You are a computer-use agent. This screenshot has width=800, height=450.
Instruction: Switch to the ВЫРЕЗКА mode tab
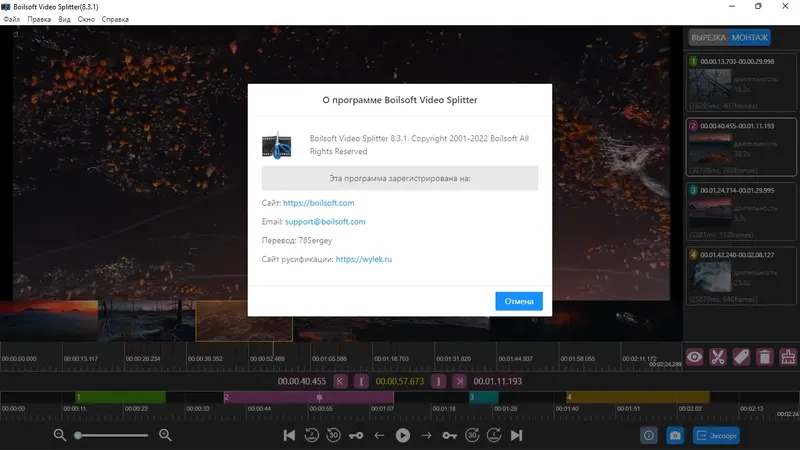pyautogui.click(x=708, y=37)
